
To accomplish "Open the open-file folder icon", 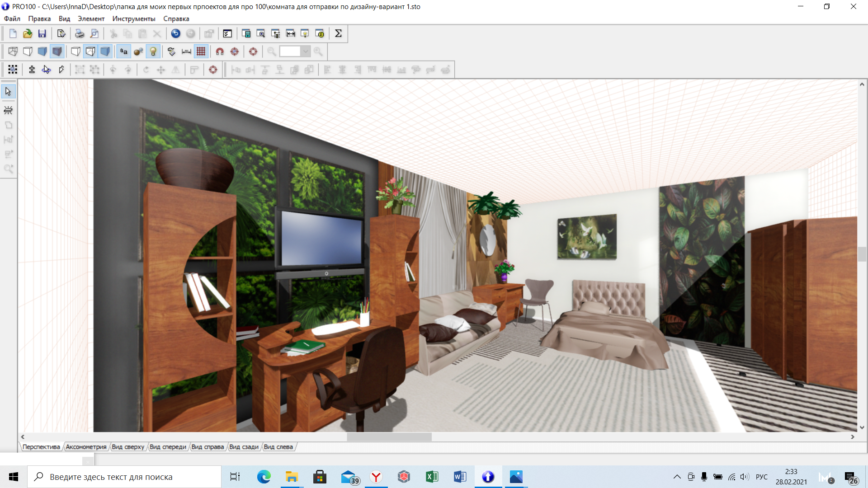I will [28, 33].
